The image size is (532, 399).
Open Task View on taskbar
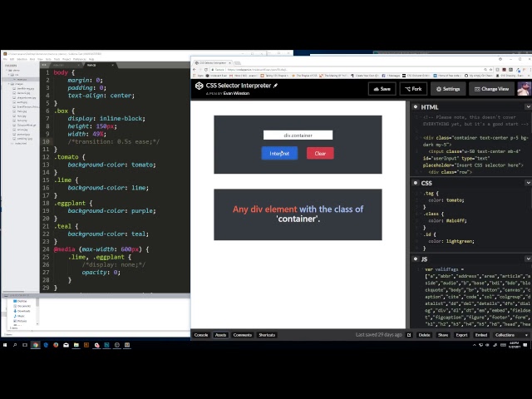click(x=25, y=345)
